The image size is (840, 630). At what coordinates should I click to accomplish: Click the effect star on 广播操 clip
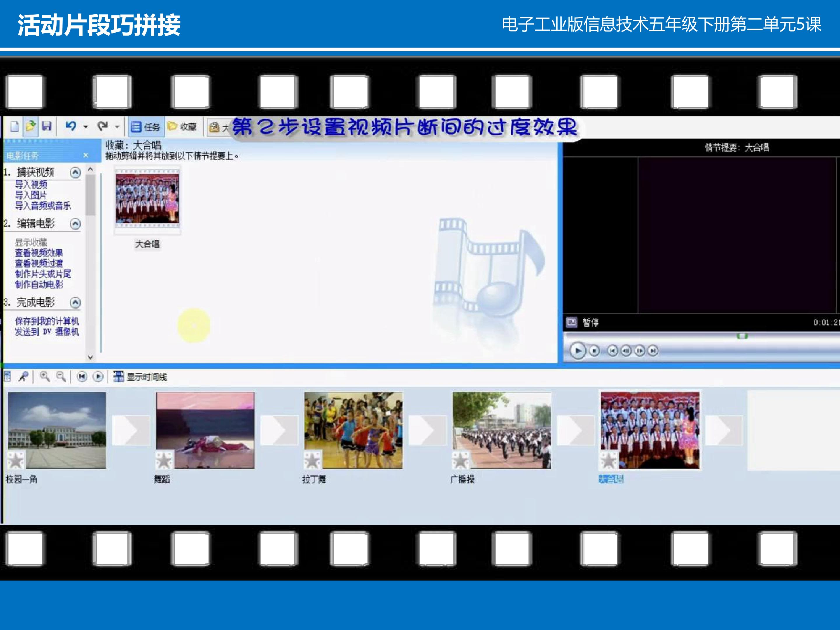[461, 460]
